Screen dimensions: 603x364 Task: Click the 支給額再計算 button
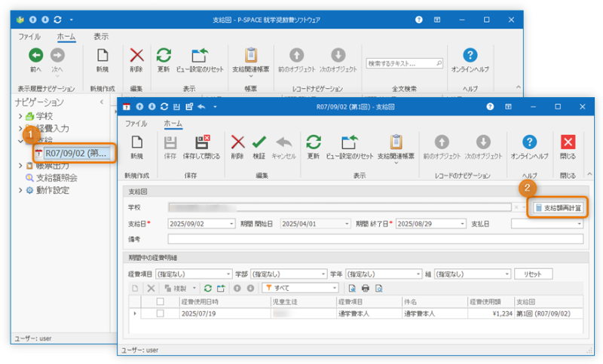coord(557,207)
